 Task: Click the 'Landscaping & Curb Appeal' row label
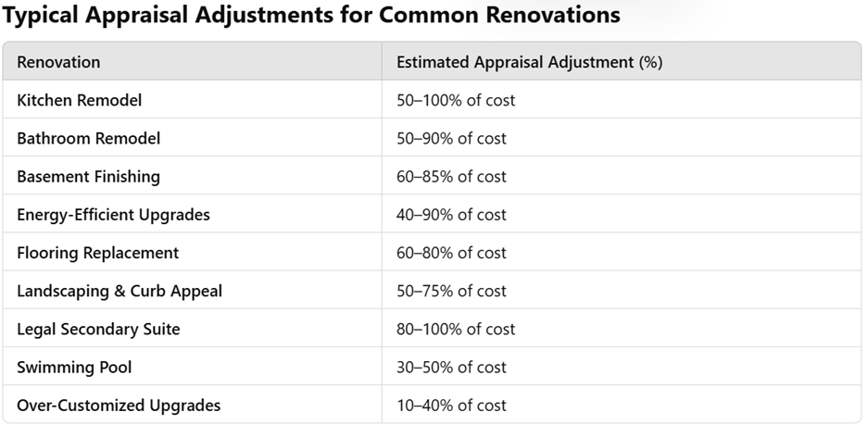click(x=120, y=291)
